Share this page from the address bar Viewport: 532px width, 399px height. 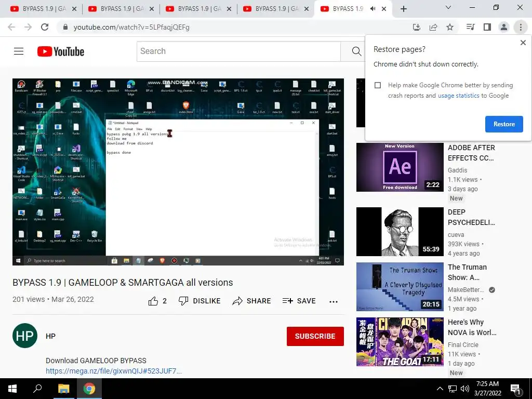[x=433, y=27]
